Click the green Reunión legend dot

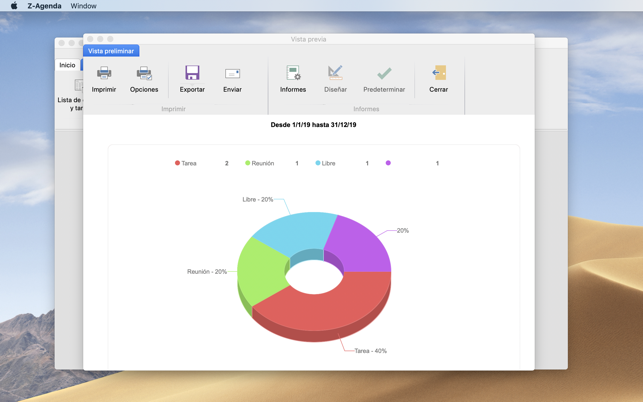point(247,163)
